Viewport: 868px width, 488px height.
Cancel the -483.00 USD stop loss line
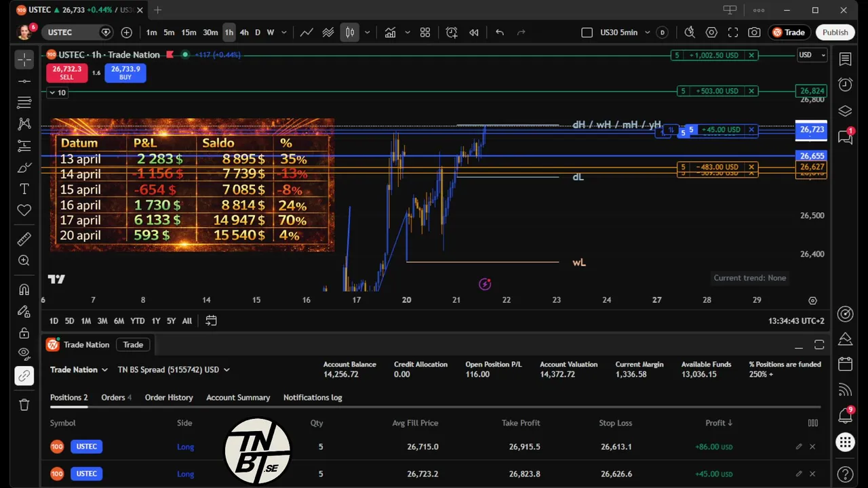click(751, 167)
